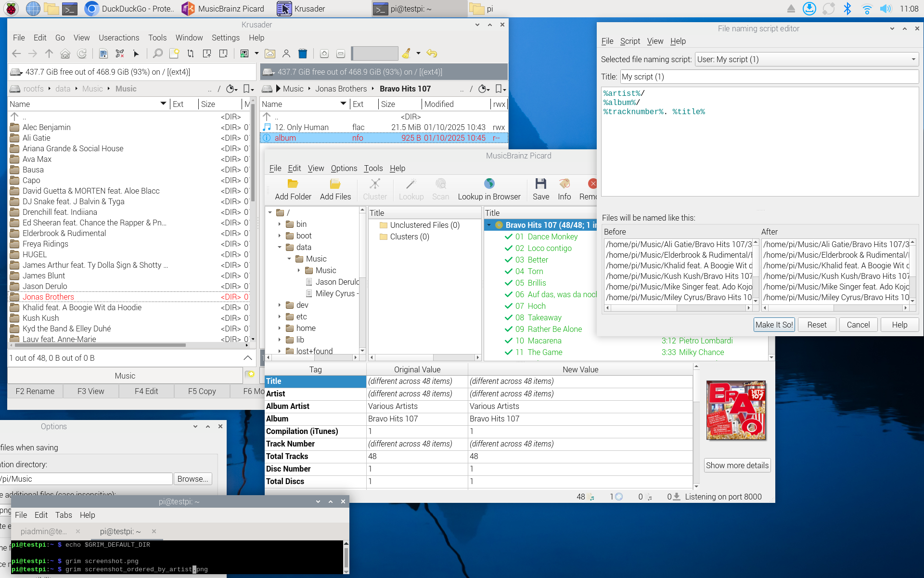The height and width of the screenshot is (578, 924).
Task: Open Lookup in Browser in Picard
Action: coord(489,189)
